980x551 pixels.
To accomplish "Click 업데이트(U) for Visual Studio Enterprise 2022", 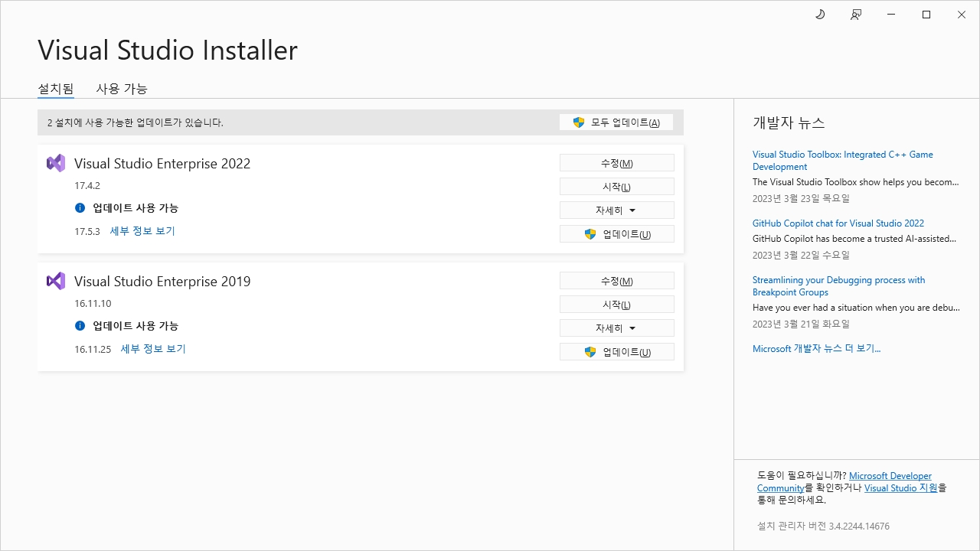I will click(x=617, y=234).
